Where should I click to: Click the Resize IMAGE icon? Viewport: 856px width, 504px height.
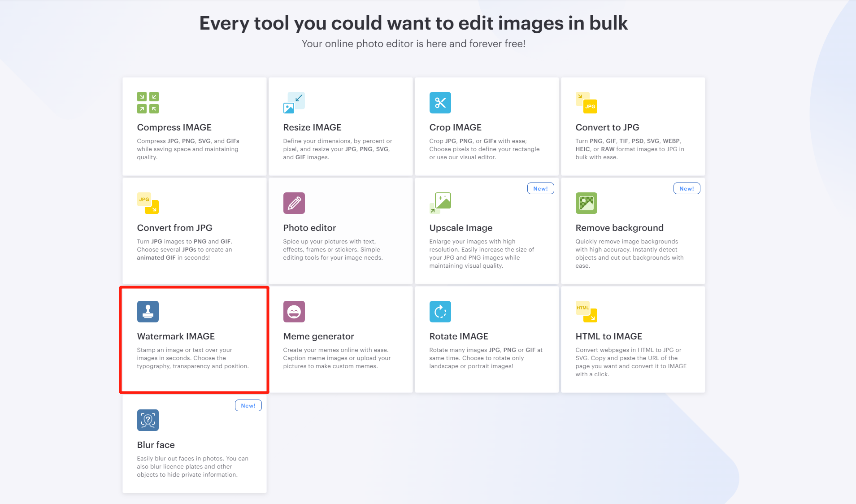[x=294, y=103]
